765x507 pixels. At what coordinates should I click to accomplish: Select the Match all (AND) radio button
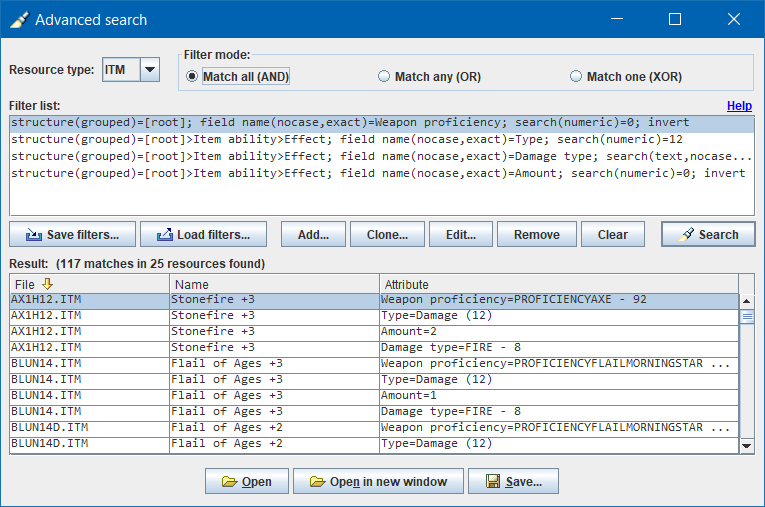coord(194,76)
